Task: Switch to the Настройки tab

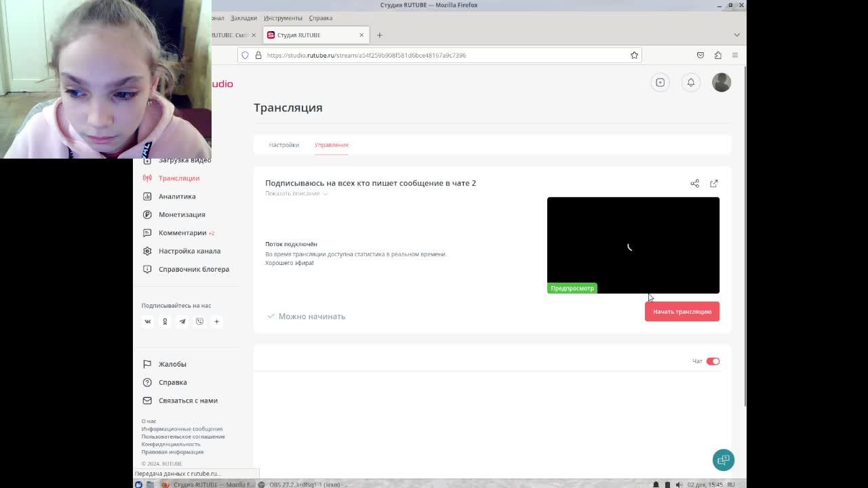Action: click(283, 145)
